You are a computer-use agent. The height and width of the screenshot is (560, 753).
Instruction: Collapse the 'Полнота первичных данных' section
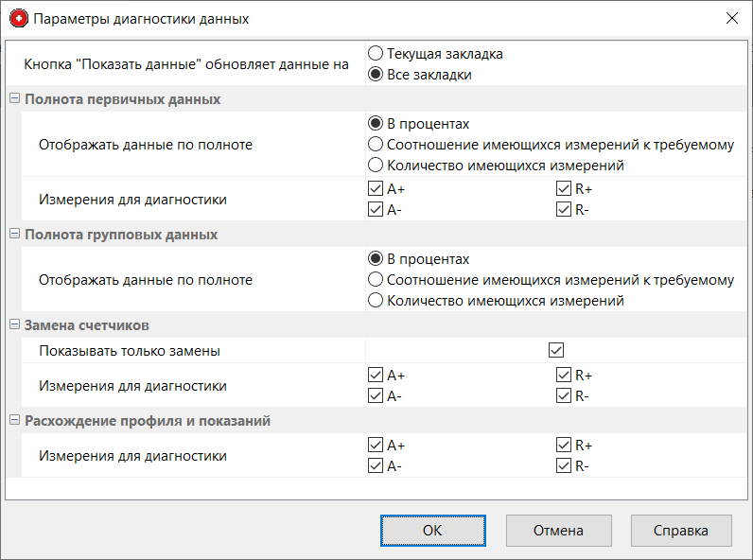tap(14, 99)
